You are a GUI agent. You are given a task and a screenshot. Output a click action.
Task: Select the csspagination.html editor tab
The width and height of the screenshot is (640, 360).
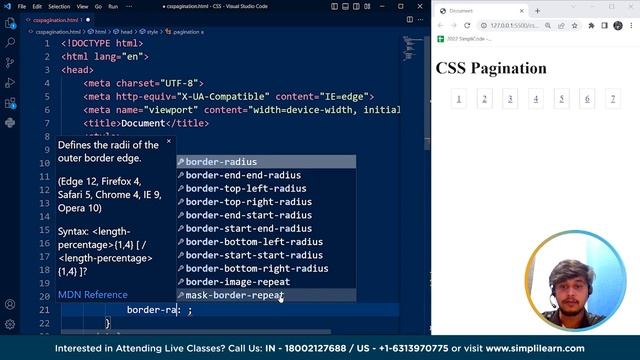click(x=57, y=20)
